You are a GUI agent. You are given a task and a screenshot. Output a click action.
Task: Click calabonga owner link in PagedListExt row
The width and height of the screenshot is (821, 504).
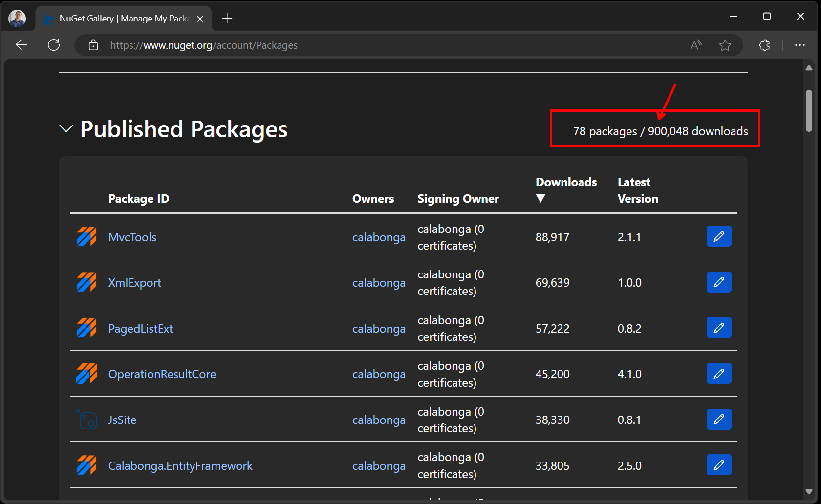tap(379, 329)
